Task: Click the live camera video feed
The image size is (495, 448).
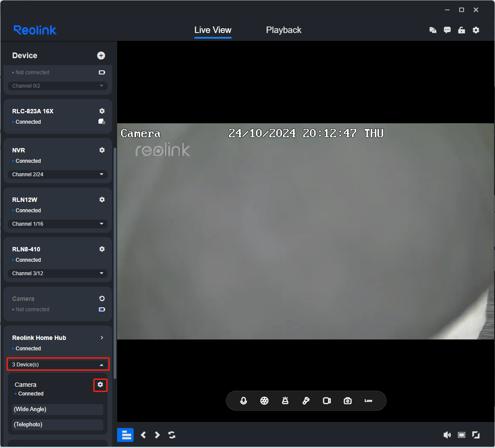Action: (x=305, y=231)
